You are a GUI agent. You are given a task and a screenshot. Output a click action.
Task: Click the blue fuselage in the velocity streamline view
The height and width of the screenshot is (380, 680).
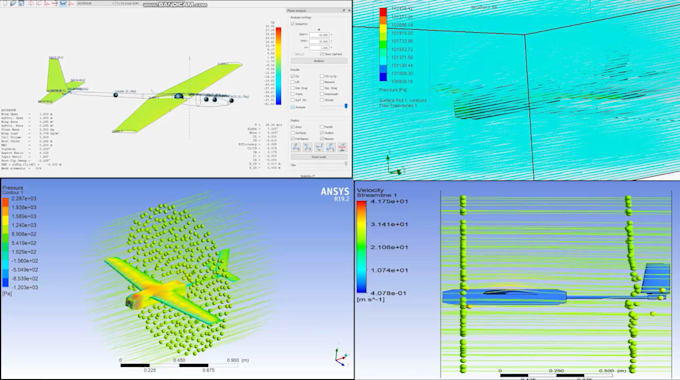tap(505, 296)
